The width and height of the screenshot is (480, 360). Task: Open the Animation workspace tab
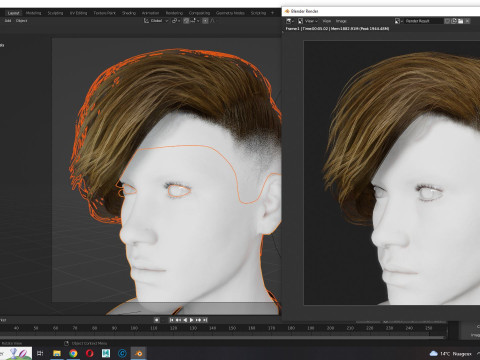[150, 13]
